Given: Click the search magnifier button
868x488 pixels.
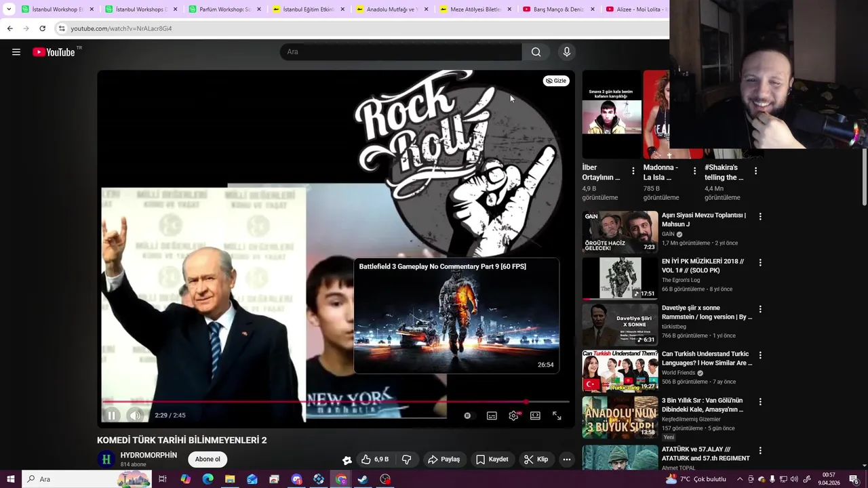Looking at the screenshot, I should pyautogui.click(x=536, y=52).
